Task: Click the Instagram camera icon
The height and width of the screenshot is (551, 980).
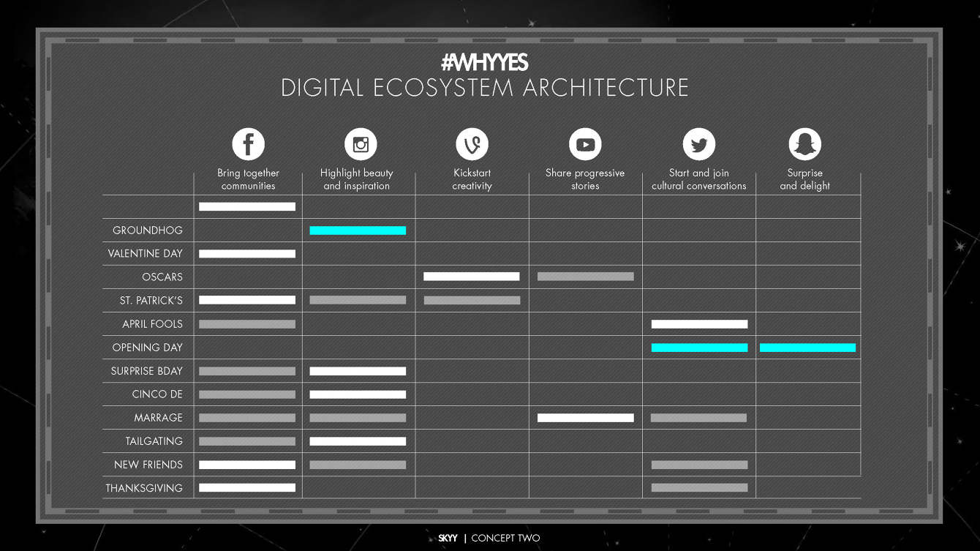Action: click(x=360, y=144)
